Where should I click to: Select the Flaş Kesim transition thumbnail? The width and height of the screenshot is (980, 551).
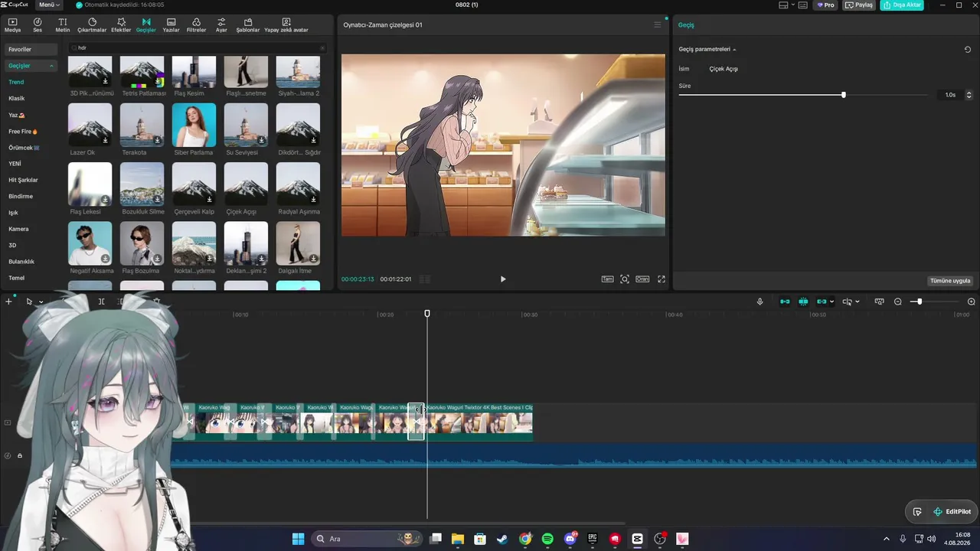click(194, 72)
